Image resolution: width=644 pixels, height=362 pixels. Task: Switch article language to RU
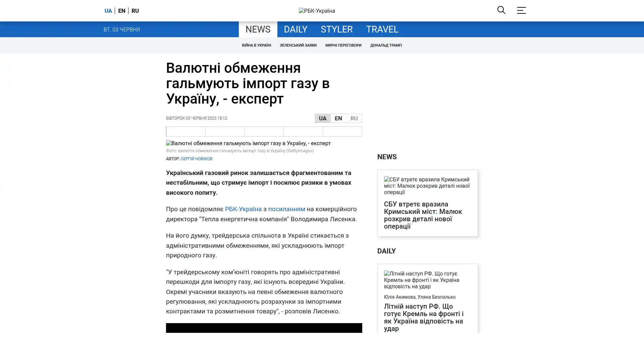pos(354,118)
